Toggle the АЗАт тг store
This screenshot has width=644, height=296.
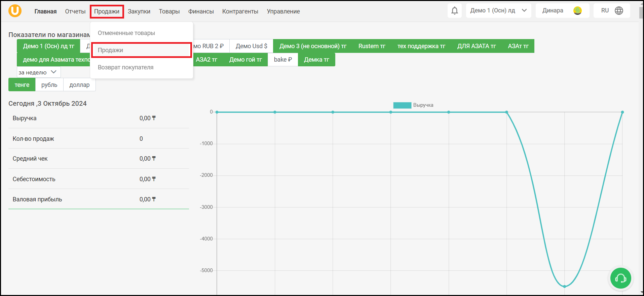(x=518, y=46)
